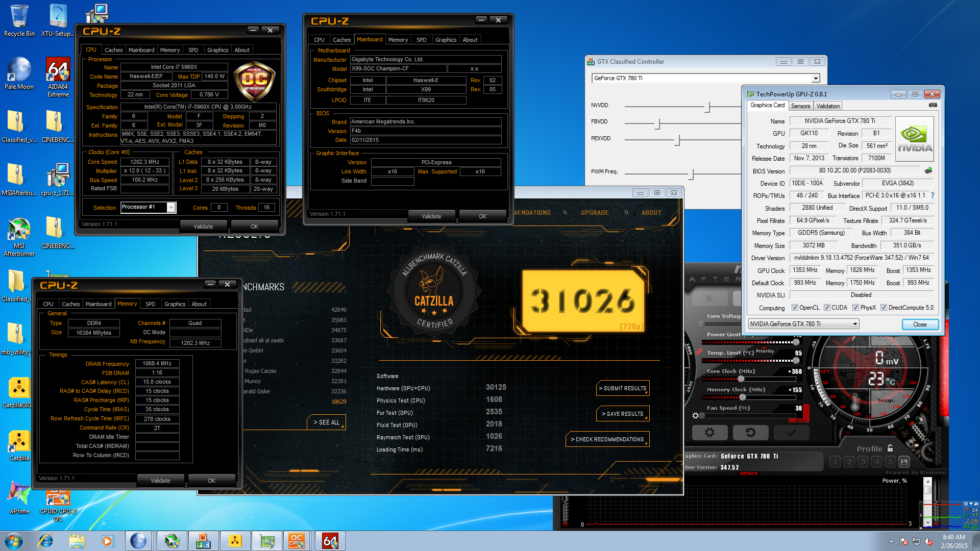Open Internet Explorer from taskbar
980x551 pixels.
pos(46,541)
